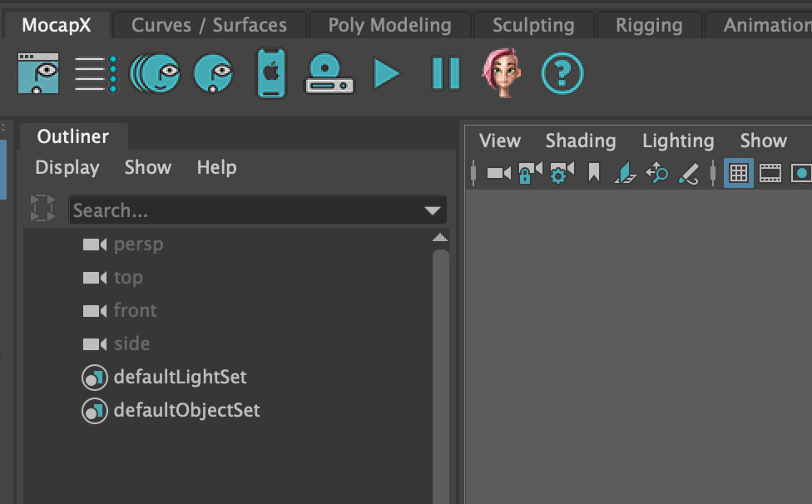Open the Outliner Display menu
The height and width of the screenshot is (504, 812).
point(67,167)
